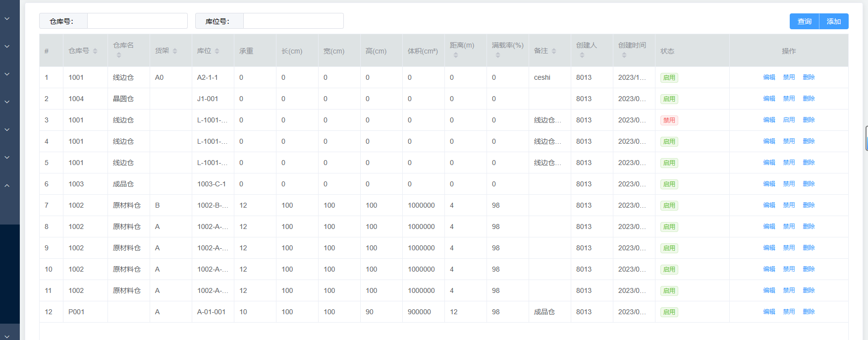The width and height of the screenshot is (868, 340).
Task: Enable the disabled row 3 location
Action: point(789,120)
